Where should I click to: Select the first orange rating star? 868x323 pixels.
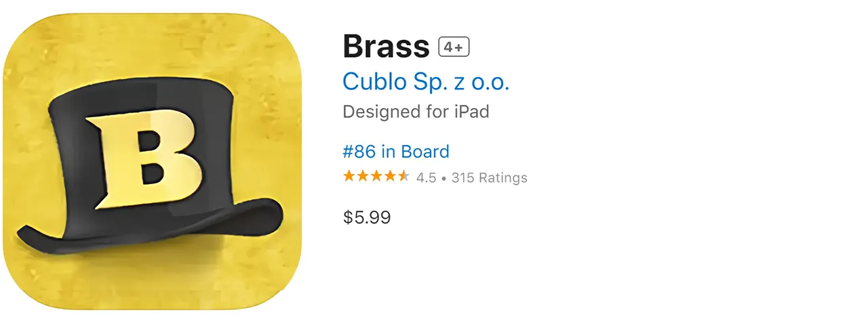click(349, 177)
